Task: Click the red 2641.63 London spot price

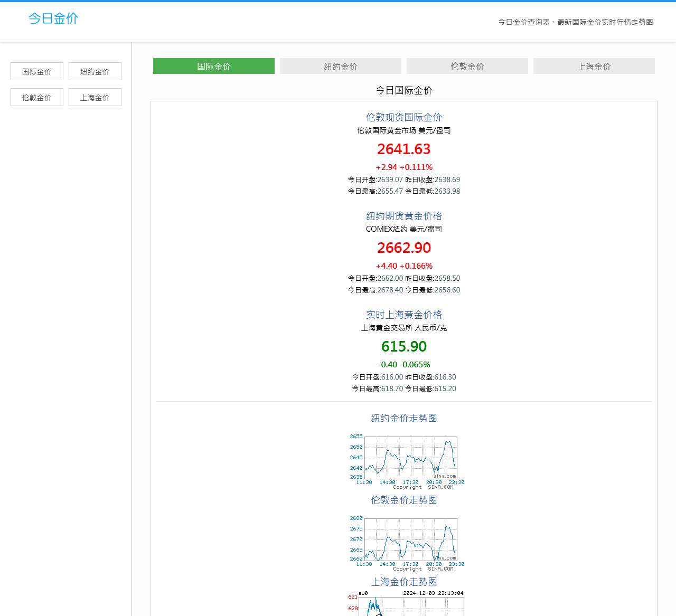Action: pyautogui.click(x=404, y=149)
